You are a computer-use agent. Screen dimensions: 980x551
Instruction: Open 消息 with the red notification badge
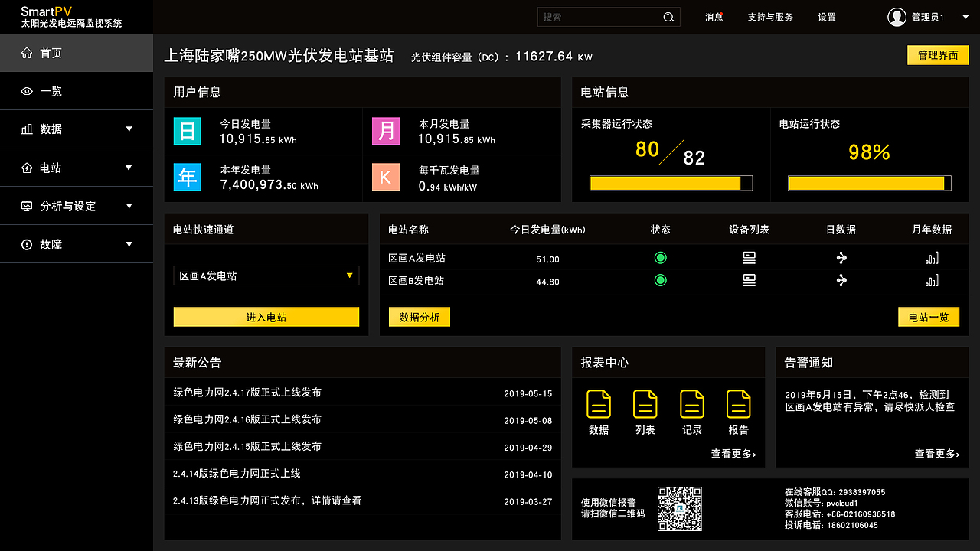point(714,16)
